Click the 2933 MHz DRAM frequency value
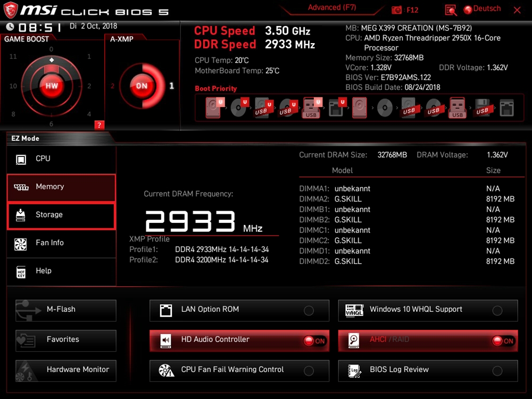The height and width of the screenshot is (399, 532). click(204, 221)
